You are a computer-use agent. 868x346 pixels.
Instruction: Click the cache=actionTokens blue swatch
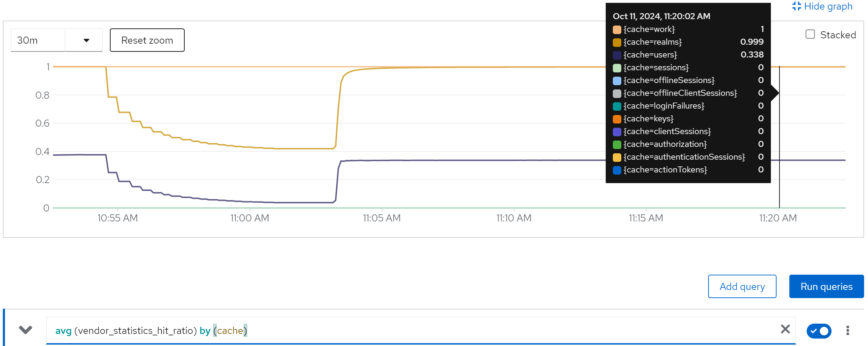[617, 170]
